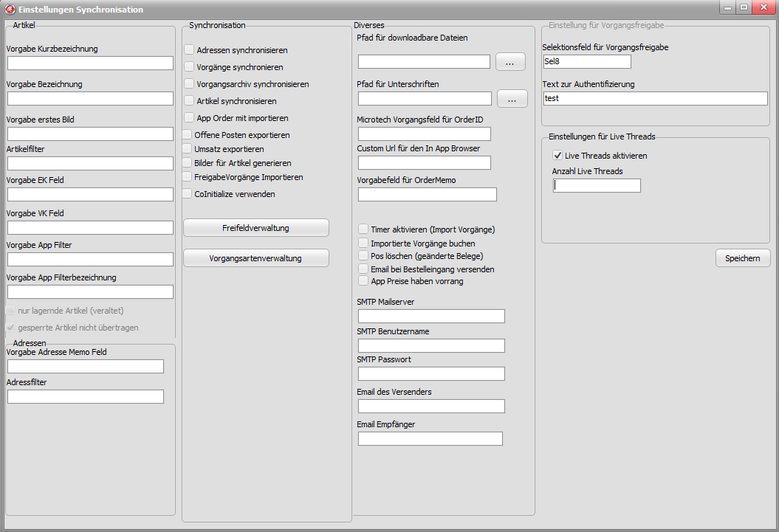Maximize the Einstellungen Synchronisation window
779x532 pixels.
744,7
